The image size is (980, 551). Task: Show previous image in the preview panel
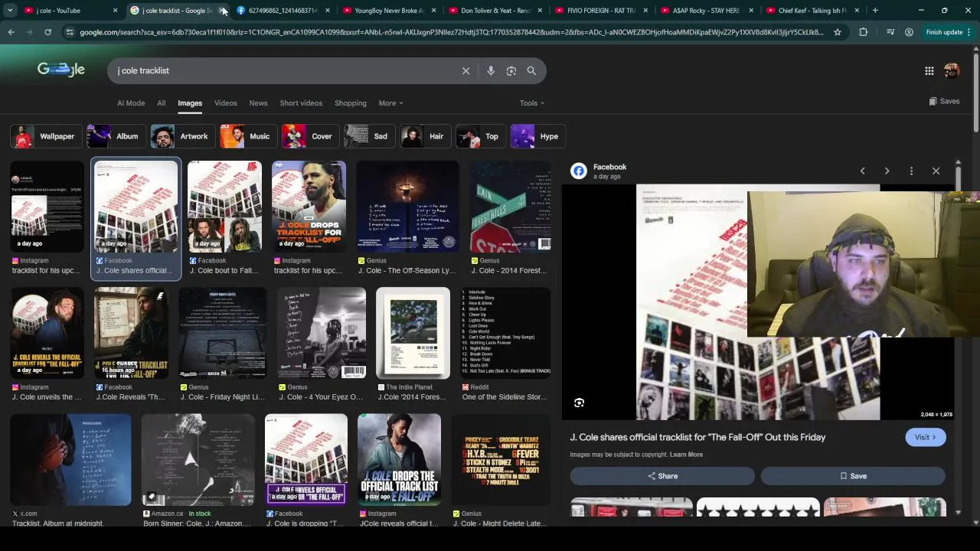pos(862,171)
